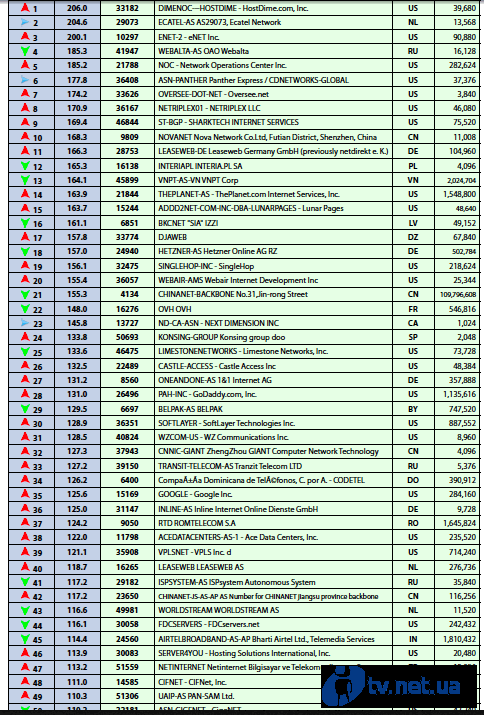The width and height of the screenshot is (484, 715).
Task: Click the green arrow in Bharti Airtel row
Action: point(26,639)
